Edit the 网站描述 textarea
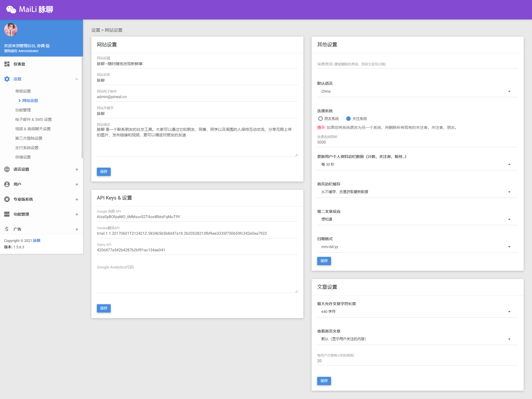Viewport: 532px width, 399px height. 197,141
